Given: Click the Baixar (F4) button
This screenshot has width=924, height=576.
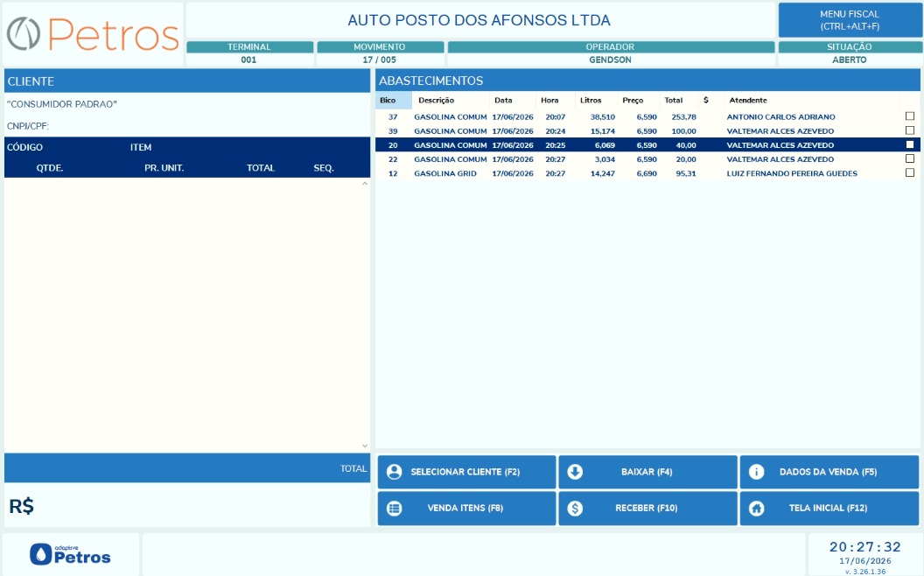Looking at the screenshot, I should click(647, 472).
